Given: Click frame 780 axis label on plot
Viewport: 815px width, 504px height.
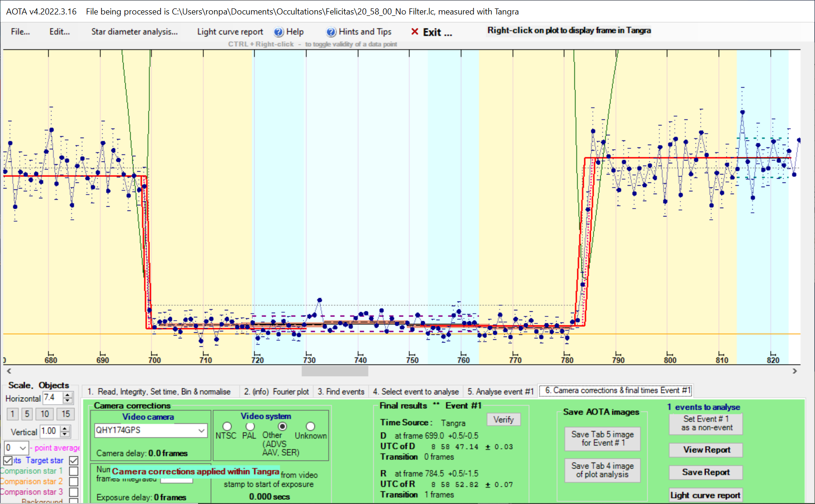Looking at the screenshot, I should [x=567, y=360].
